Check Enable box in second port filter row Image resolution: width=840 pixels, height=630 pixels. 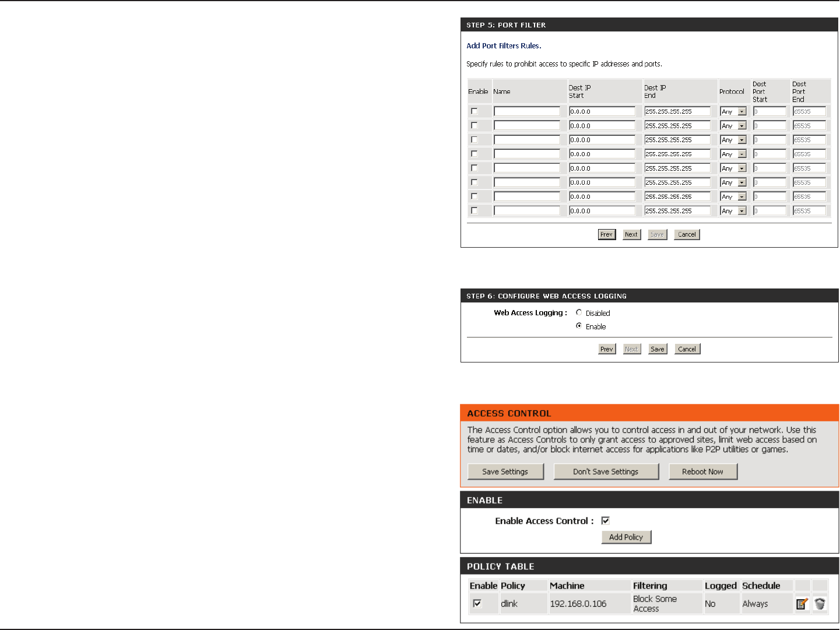tap(474, 125)
